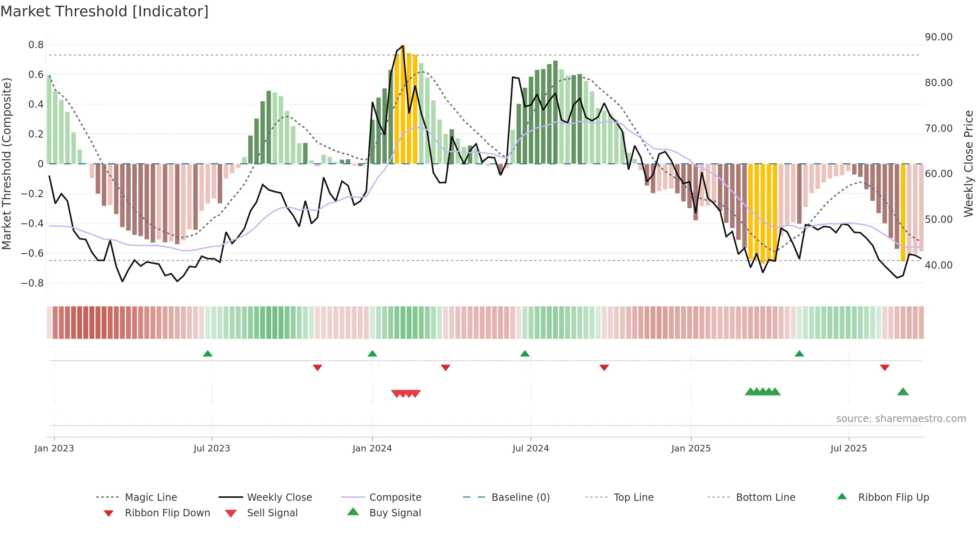Toggle the Sell Signal legend entry
Screen dimensions: 980x551
(261, 513)
